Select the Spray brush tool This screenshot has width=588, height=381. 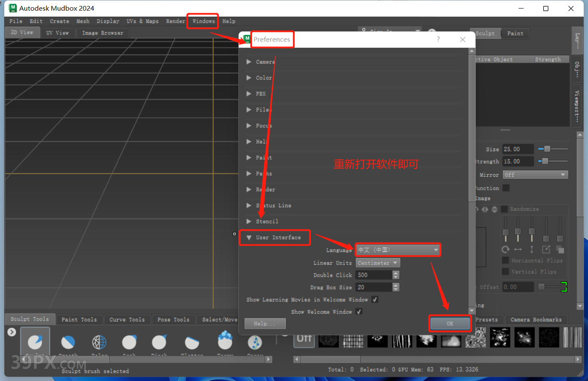254,343
